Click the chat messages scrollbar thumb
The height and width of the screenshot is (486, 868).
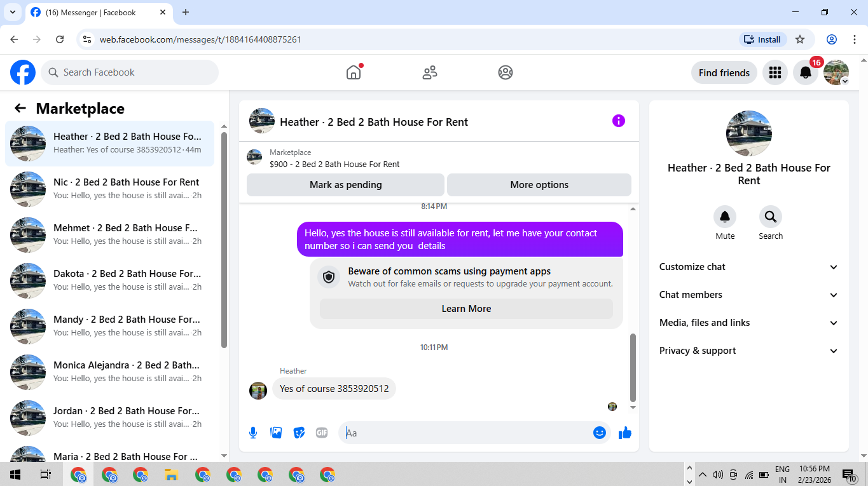pos(633,367)
